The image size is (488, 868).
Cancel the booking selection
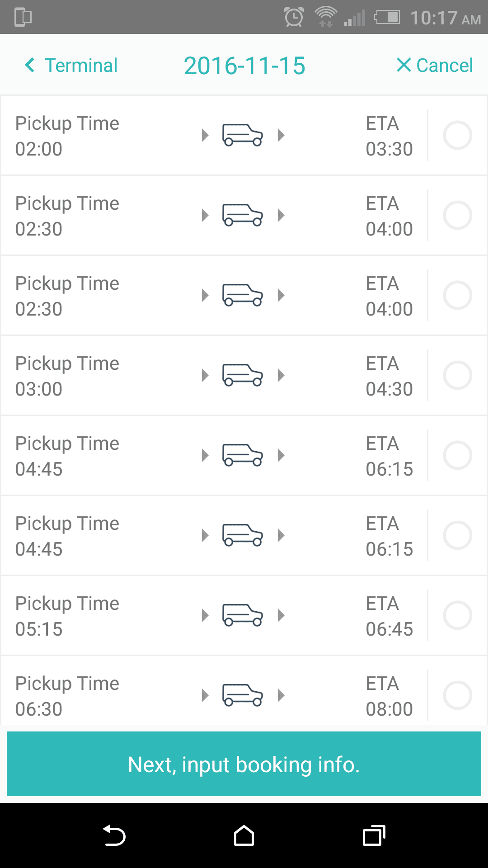click(435, 65)
